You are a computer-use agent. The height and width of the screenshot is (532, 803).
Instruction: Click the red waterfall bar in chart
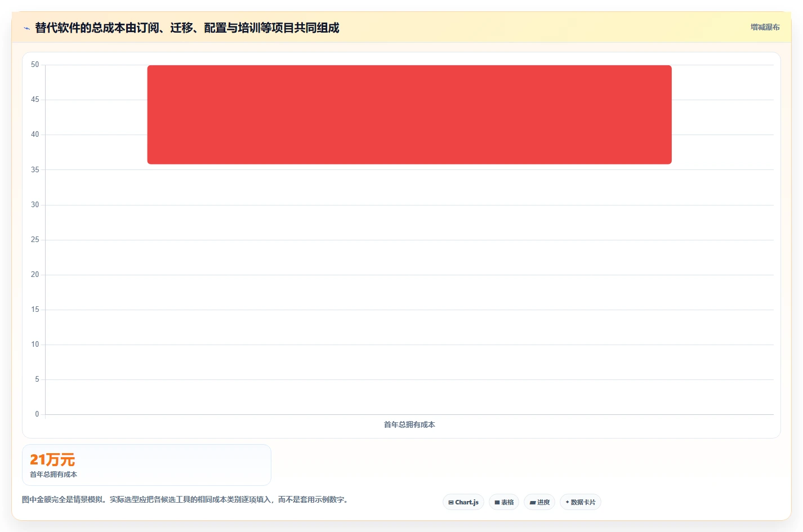(x=409, y=115)
